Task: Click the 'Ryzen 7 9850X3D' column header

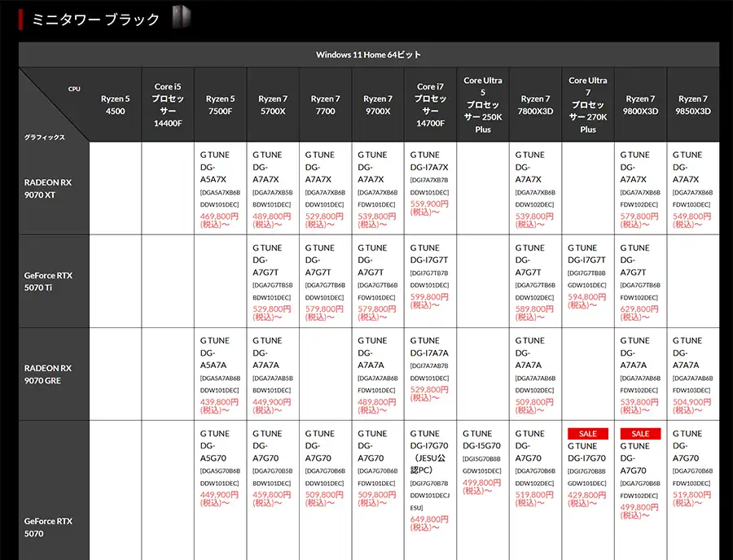Action: [693, 105]
